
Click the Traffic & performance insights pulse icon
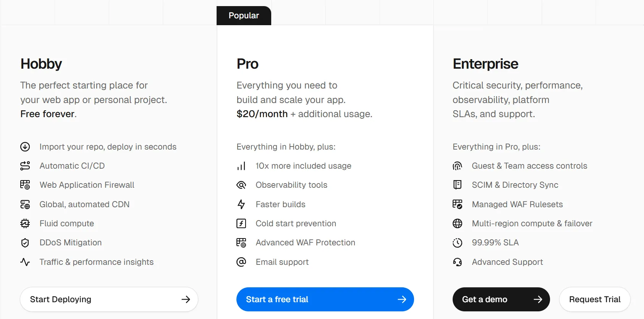tap(25, 262)
